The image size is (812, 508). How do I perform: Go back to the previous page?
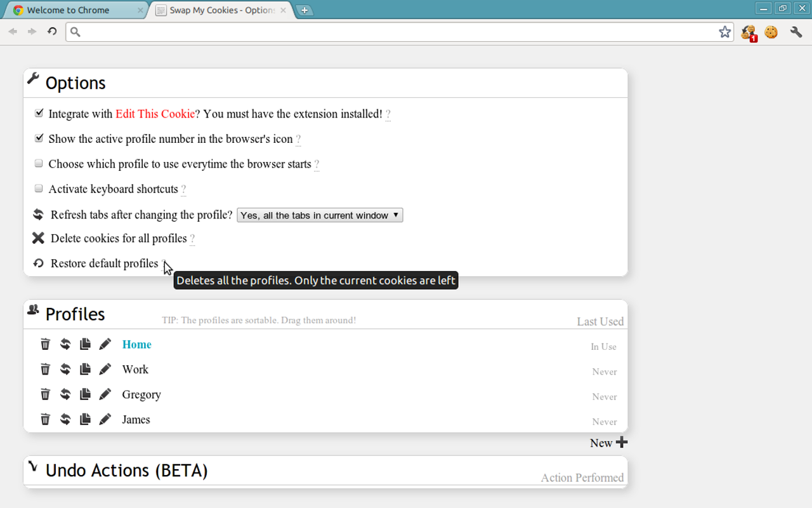[13, 31]
